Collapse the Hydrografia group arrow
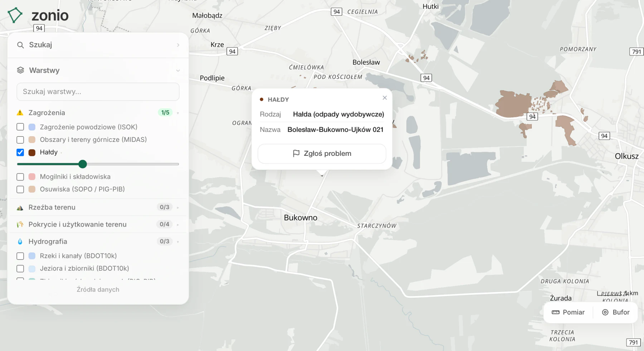This screenshot has width=644, height=351. 178,242
